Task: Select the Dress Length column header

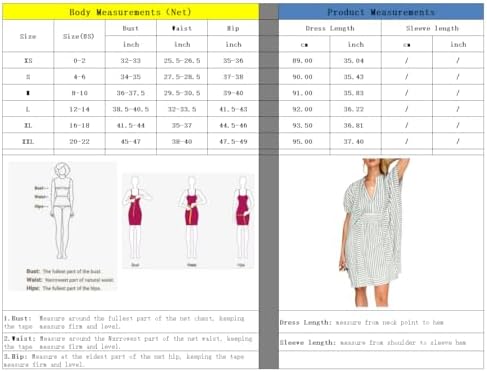Action: coord(330,28)
